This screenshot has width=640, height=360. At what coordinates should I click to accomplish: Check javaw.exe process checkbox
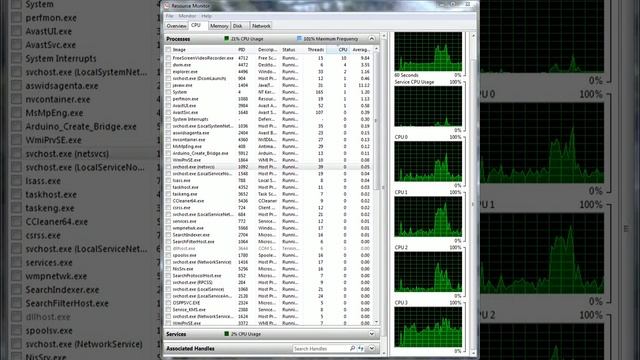[168, 85]
